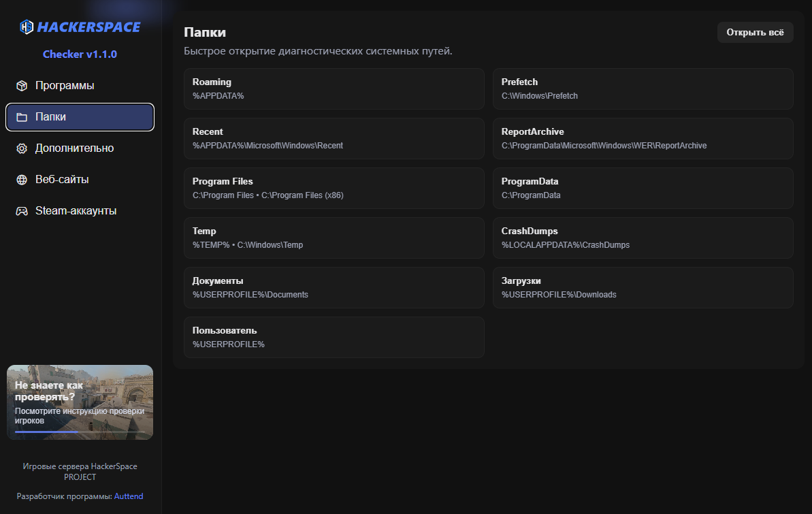The height and width of the screenshot is (514, 812).
Task: Click the gamepad icon beside Steam-аккаунты
Action: (x=22, y=211)
